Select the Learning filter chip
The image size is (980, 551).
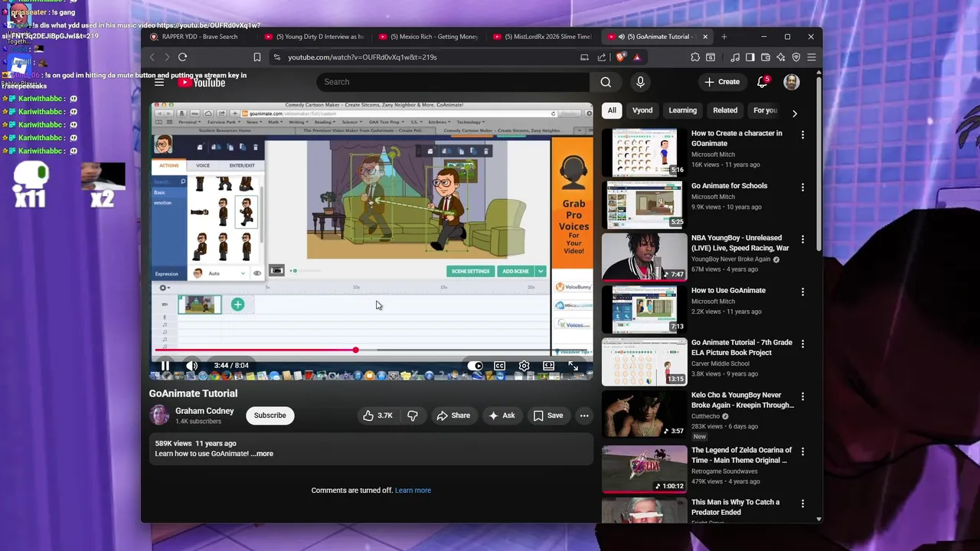point(683,110)
